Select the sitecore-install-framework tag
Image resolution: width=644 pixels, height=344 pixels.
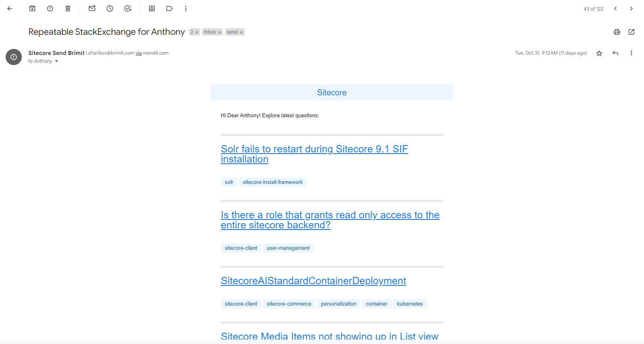[x=273, y=182]
